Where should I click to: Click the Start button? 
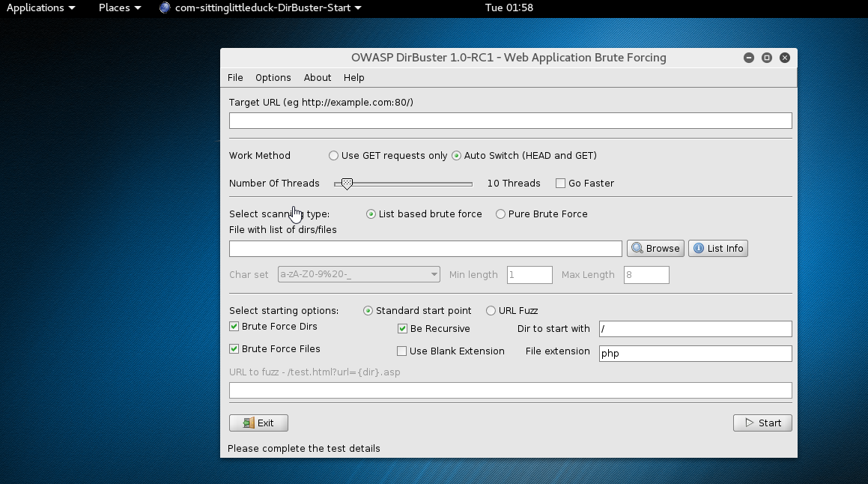[762, 423]
